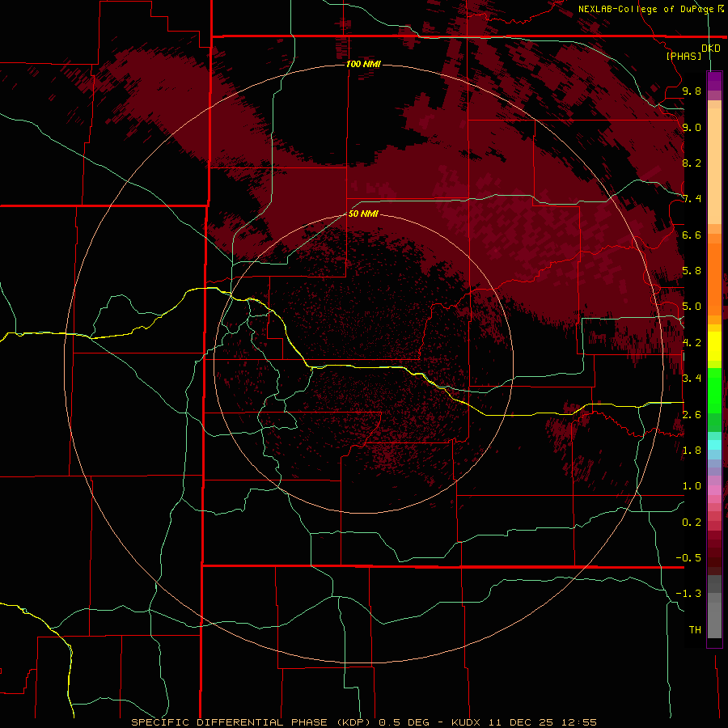The height and width of the screenshot is (728, 728).
Task: Click the "KUDX 11 DEC 25 12:55" timestamp
Action: [523, 722]
